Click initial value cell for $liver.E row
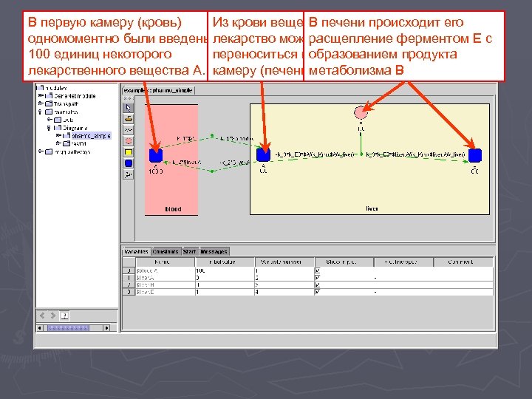 [225, 292]
